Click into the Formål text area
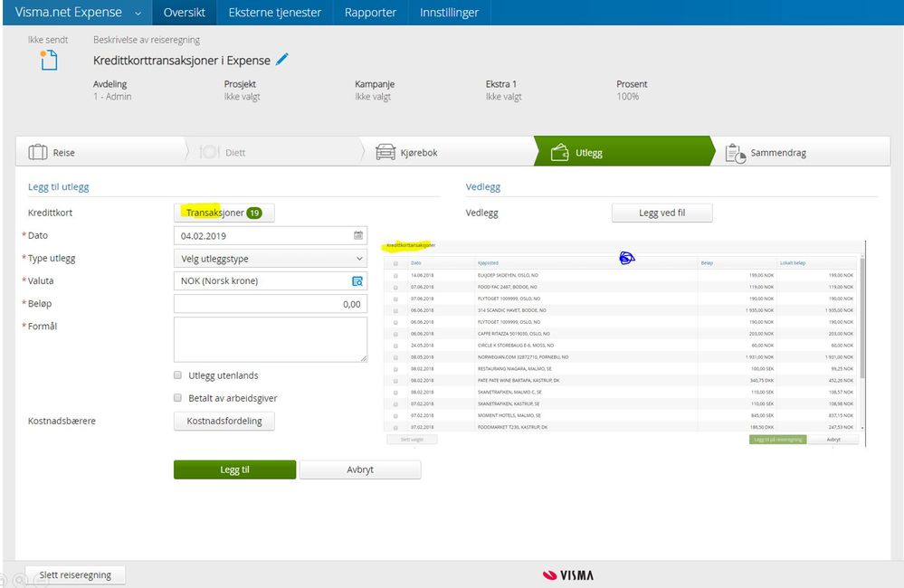904x588 pixels. (x=271, y=339)
